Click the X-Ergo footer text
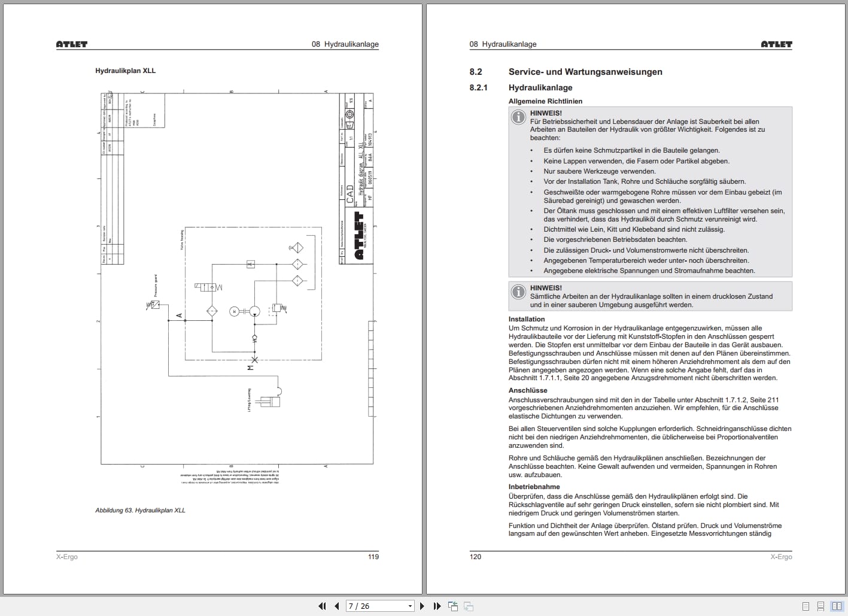848x616 pixels. click(x=66, y=556)
